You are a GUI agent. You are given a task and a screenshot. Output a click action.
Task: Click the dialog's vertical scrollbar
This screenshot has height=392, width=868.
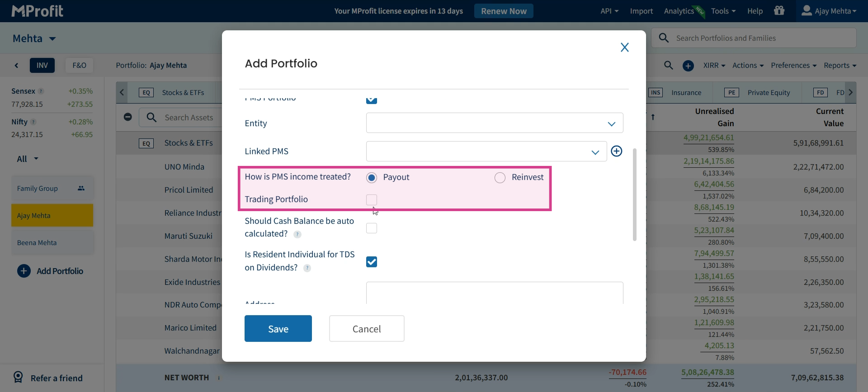pos(635,194)
